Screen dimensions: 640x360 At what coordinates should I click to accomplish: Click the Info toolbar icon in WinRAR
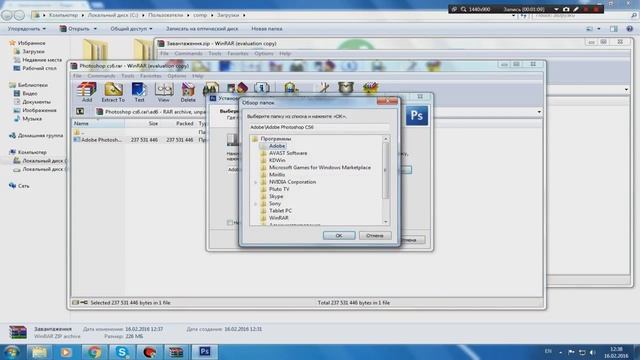(x=262, y=88)
